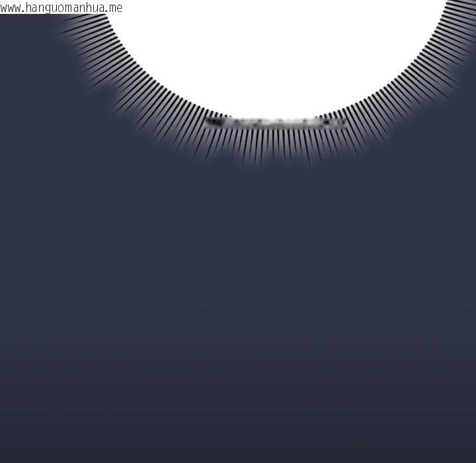Click the www.hanguomanhua.me watermark link
Image resolution: width=476 pixels, height=463 pixels.
[x=61, y=8]
